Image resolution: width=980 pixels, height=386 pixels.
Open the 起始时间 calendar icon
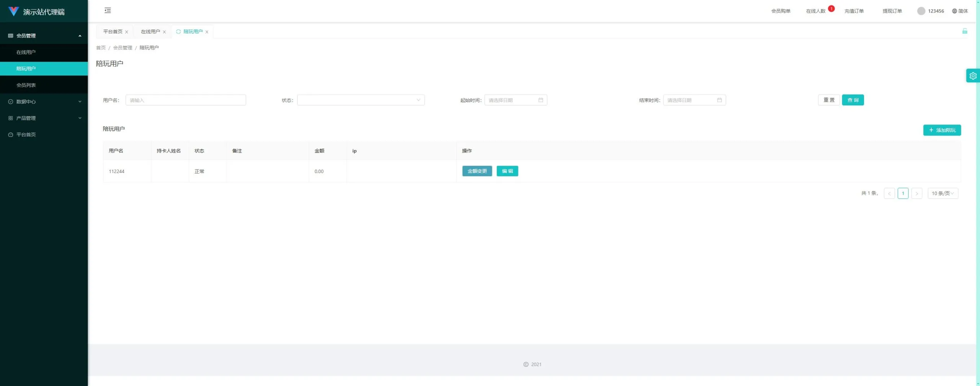[x=541, y=100]
